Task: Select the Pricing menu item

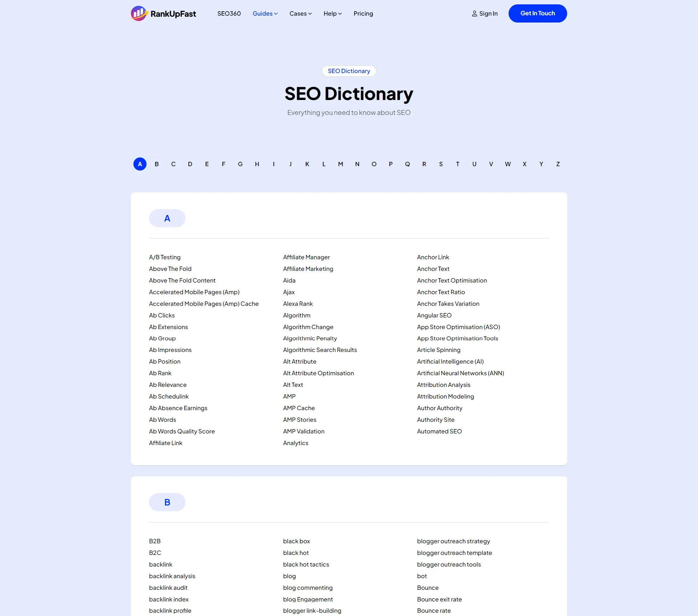Action: 363,14
